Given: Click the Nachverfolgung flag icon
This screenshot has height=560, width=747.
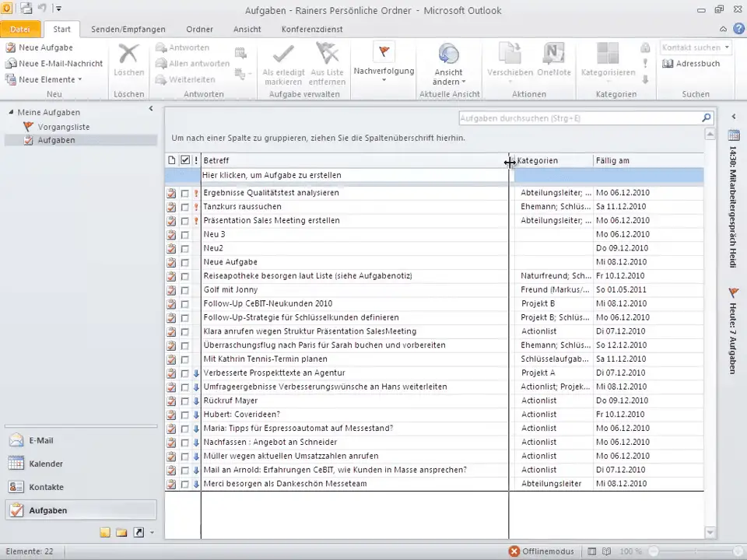Looking at the screenshot, I should pos(383,52).
